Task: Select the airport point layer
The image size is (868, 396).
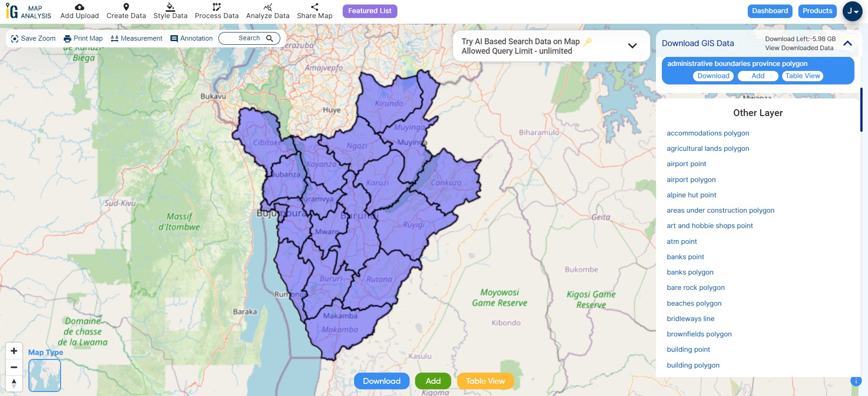Action: coord(686,164)
